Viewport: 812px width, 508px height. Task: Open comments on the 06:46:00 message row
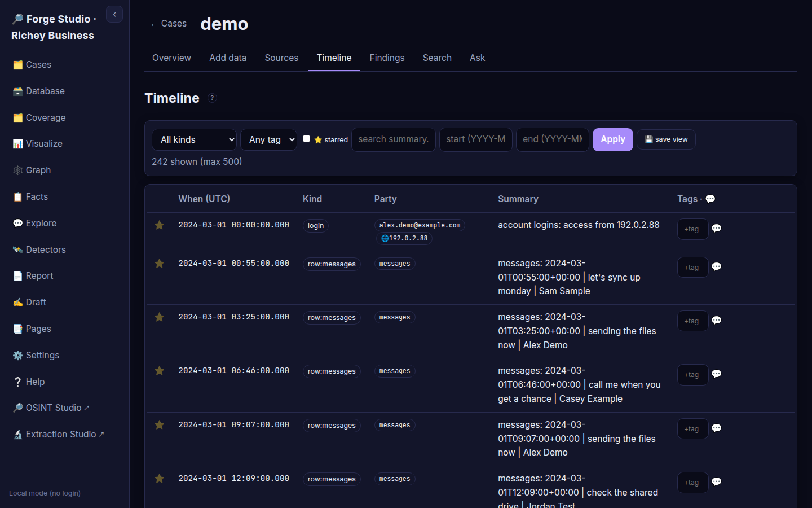(x=717, y=374)
